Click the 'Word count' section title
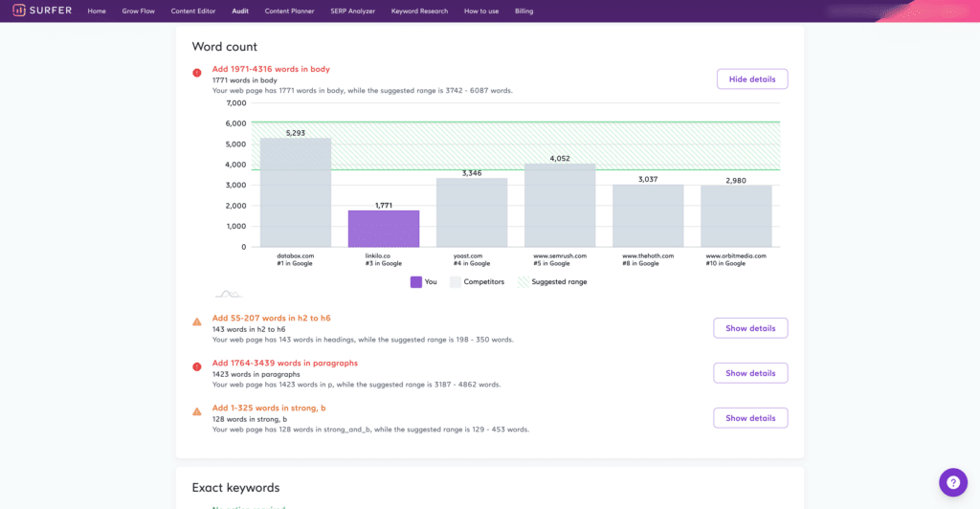980x509 pixels. point(224,47)
